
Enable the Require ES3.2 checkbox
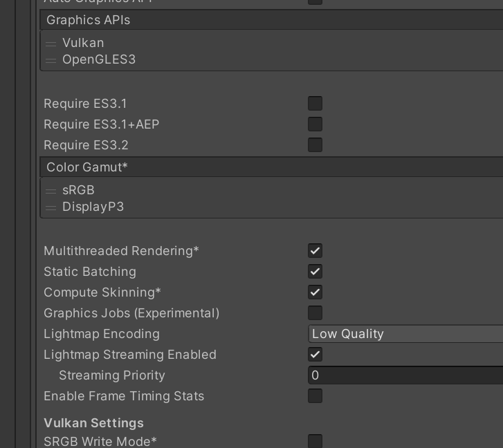pos(315,145)
